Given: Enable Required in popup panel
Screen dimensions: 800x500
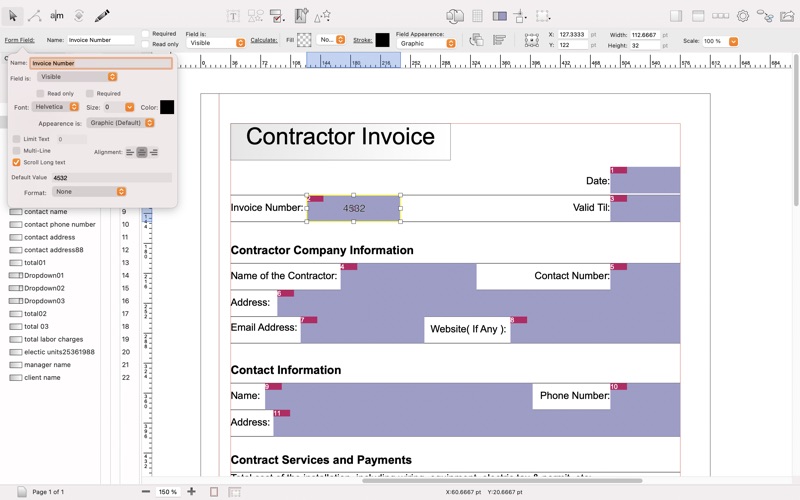Looking at the screenshot, I should (90, 94).
